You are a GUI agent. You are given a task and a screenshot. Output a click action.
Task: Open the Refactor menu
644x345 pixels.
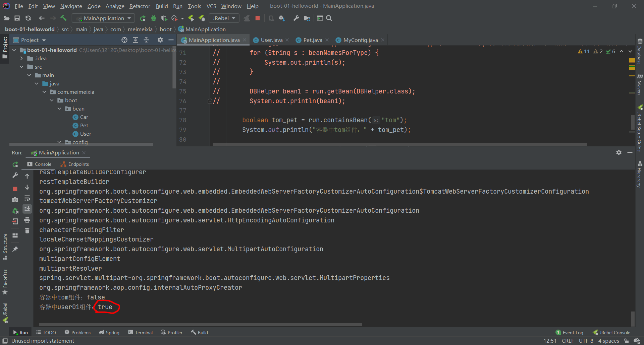point(140,6)
